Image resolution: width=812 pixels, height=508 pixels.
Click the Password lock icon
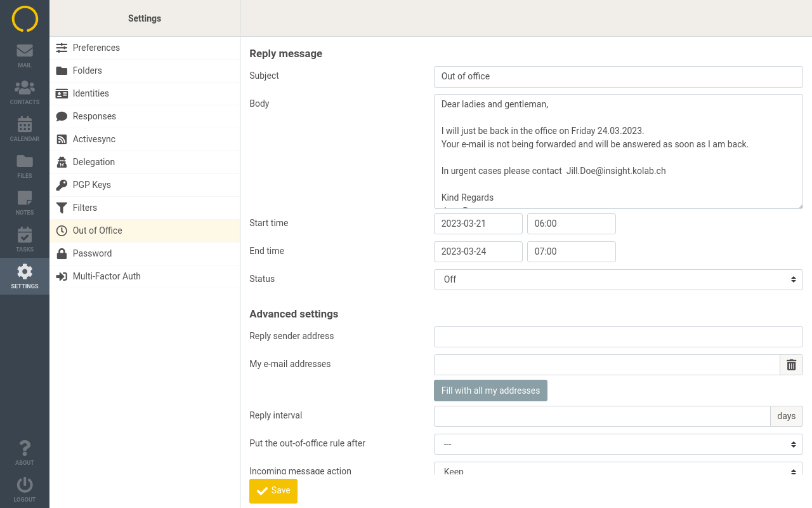(62, 253)
